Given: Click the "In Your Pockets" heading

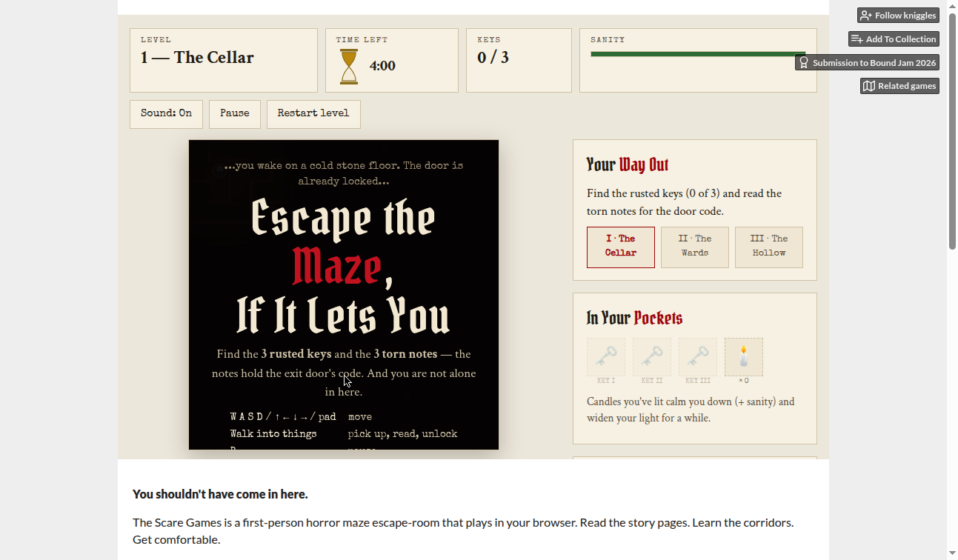Looking at the screenshot, I should pyautogui.click(x=634, y=318).
